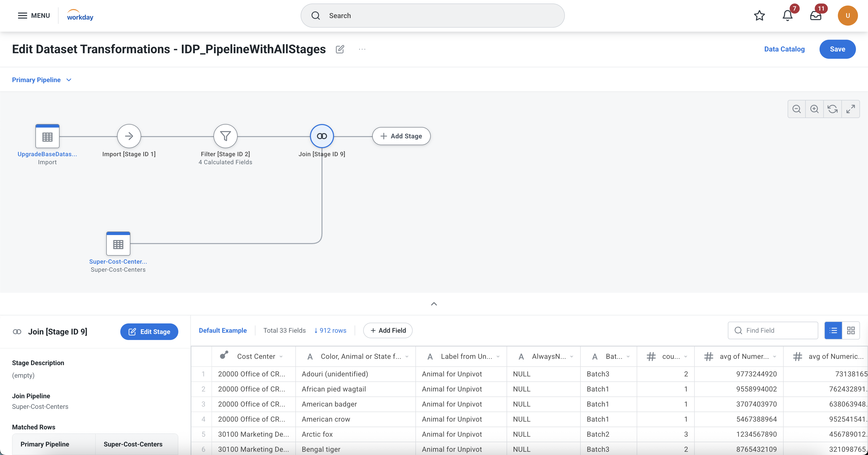Open UpgradeBaseDatas... dataset link
This screenshot has width=868, height=455.
tap(47, 154)
